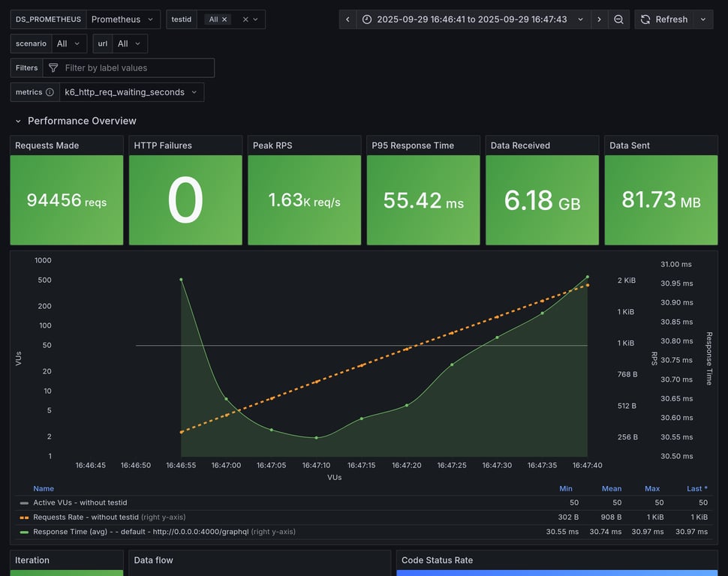Toggle Requests Rate series in legend
This screenshot has height=576, width=728.
point(86,517)
